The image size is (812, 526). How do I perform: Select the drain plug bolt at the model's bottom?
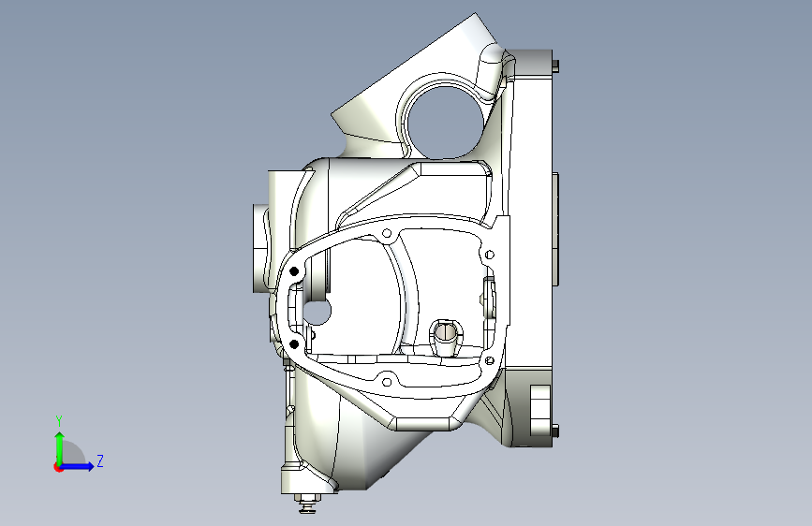coord(307,504)
